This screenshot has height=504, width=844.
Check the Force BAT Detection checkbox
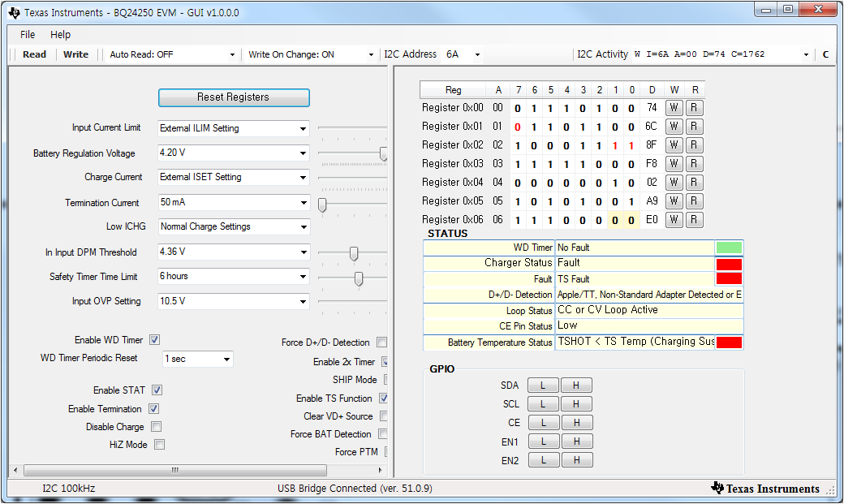(x=383, y=433)
